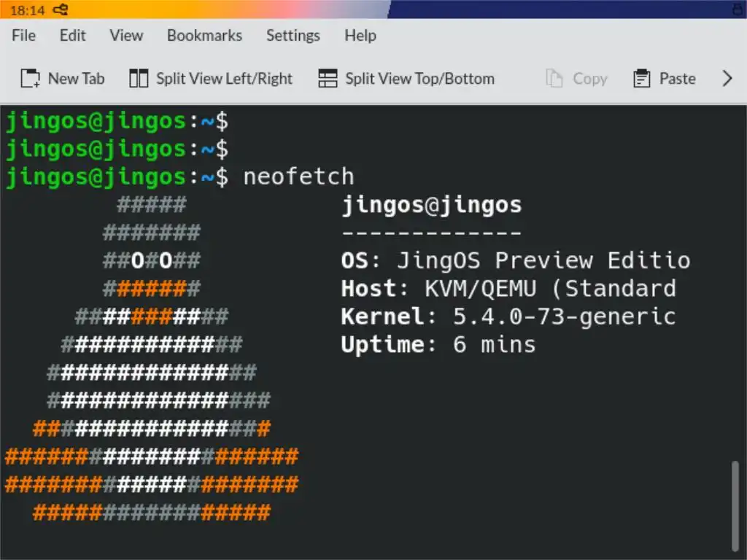Click the Paste label in toolbar
Viewport: 747px width, 560px height.
(677, 79)
